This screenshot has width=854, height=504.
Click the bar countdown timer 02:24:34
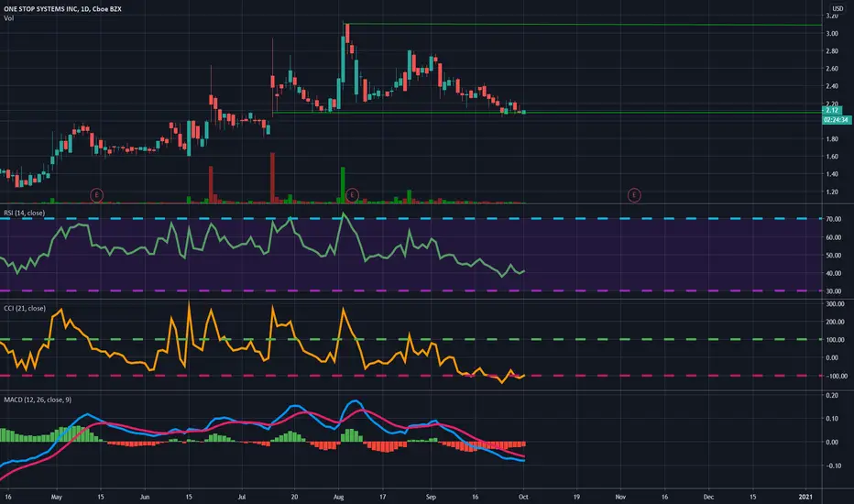(x=836, y=120)
